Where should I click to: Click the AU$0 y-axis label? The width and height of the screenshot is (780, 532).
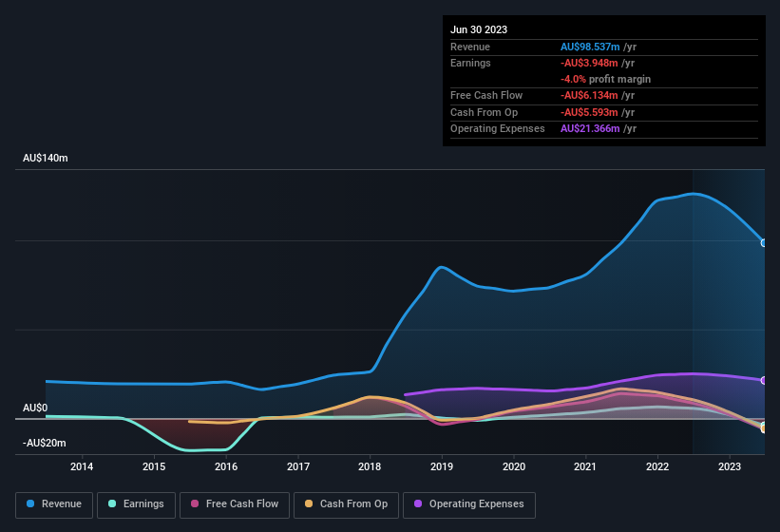35,408
